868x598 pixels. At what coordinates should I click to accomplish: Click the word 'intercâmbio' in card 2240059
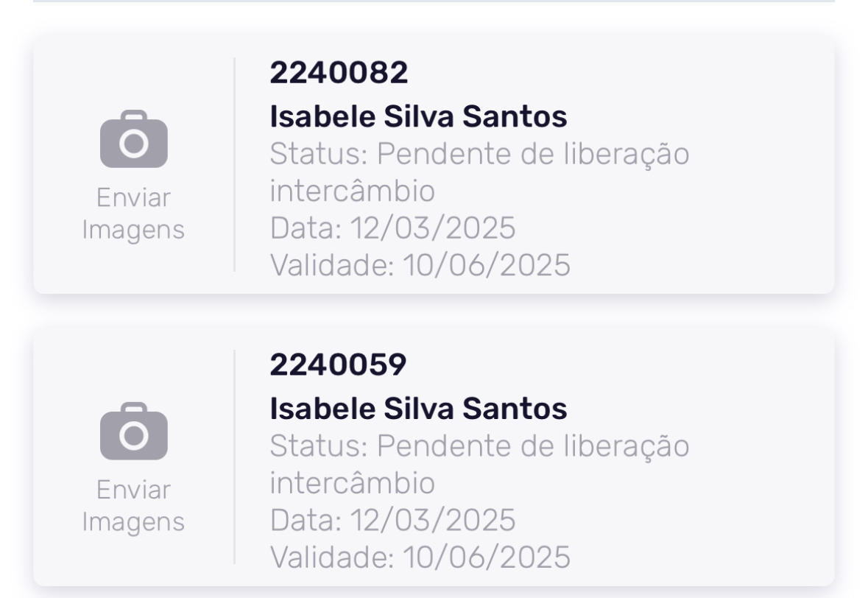[352, 484]
